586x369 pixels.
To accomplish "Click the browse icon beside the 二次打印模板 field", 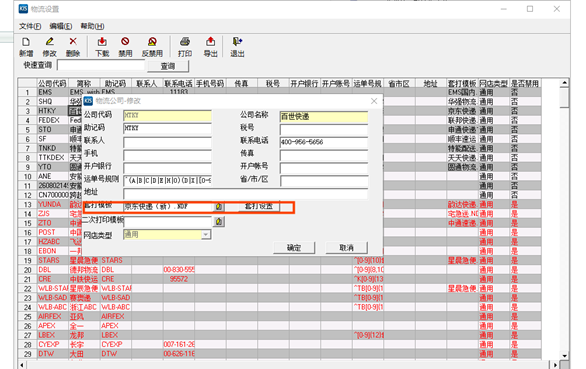I will tap(219, 222).
